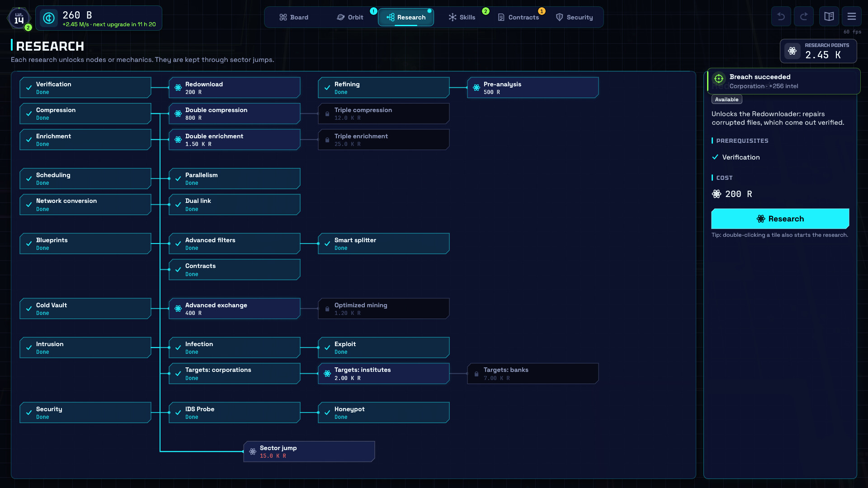Click the level 14 badge
The image size is (868, 488).
point(19,18)
